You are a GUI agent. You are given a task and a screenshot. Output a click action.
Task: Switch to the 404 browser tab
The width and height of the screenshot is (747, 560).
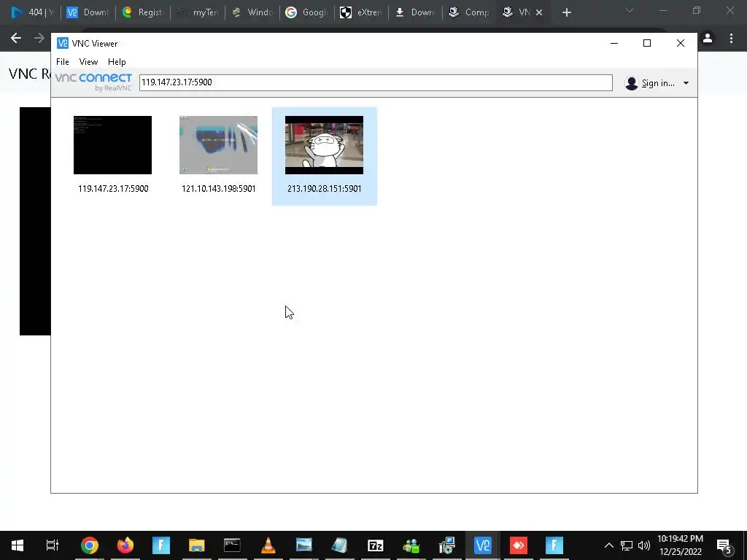(32, 12)
